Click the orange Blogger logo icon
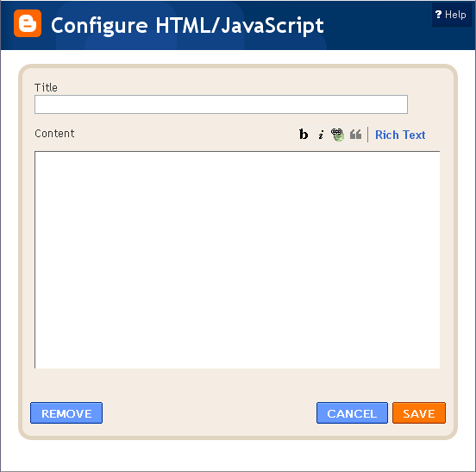Screen dimensions: 476x472 pyautogui.click(x=28, y=23)
